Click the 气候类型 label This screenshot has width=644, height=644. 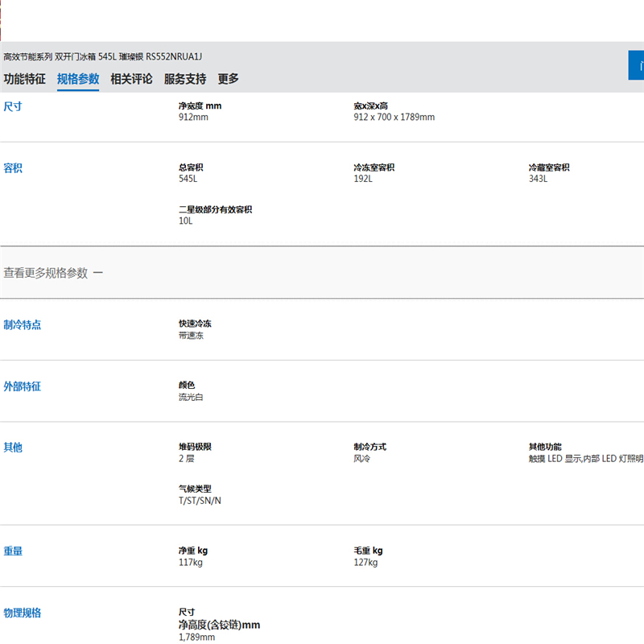tap(195, 489)
